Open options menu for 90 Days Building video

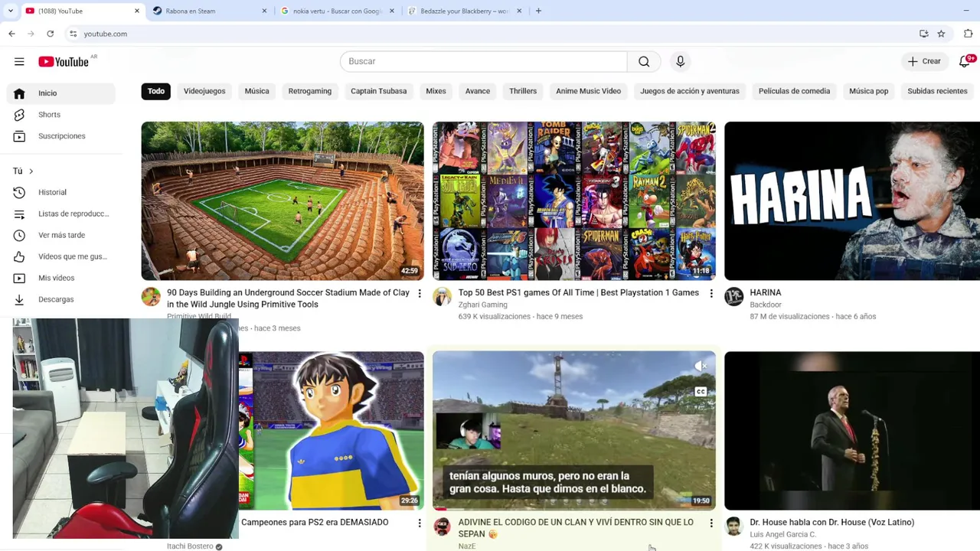coord(419,294)
